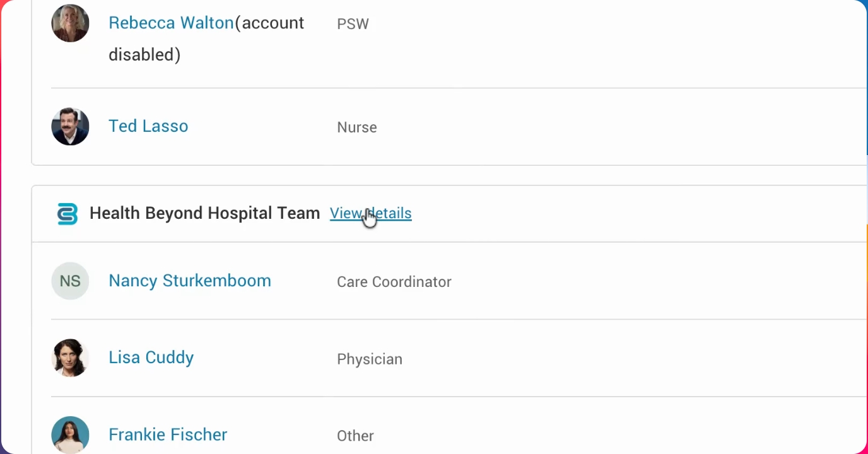Open the Rebecca Walton profile link
868x454 pixels.
(x=171, y=23)
